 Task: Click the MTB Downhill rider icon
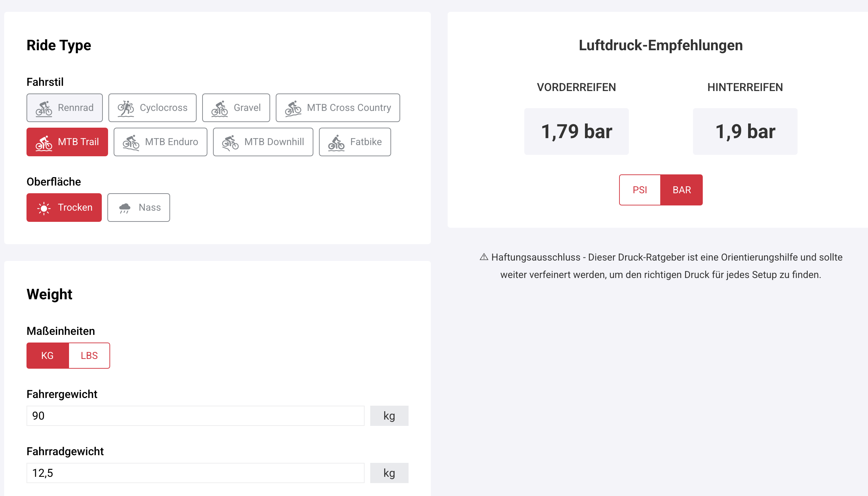point(230,143)
